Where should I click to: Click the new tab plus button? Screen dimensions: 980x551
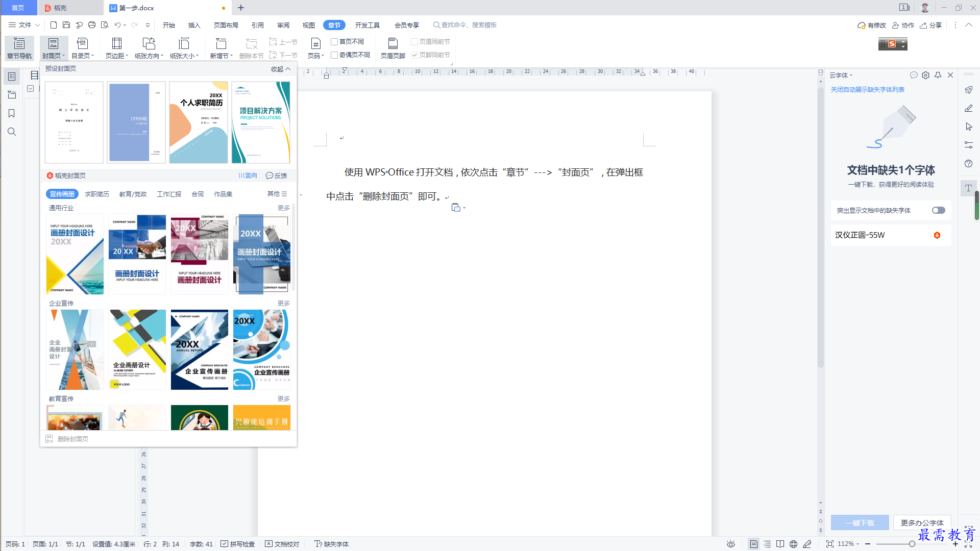point(241,8)
